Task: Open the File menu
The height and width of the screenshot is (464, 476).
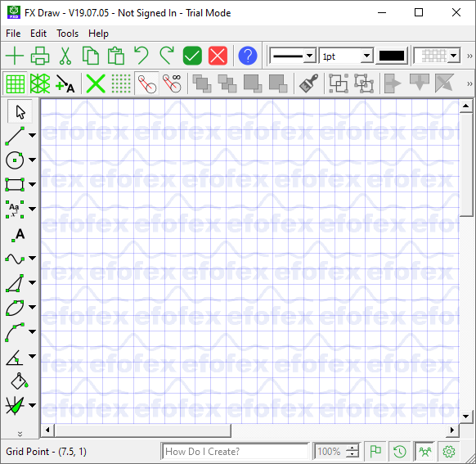Action: click(x=13, y=34)
